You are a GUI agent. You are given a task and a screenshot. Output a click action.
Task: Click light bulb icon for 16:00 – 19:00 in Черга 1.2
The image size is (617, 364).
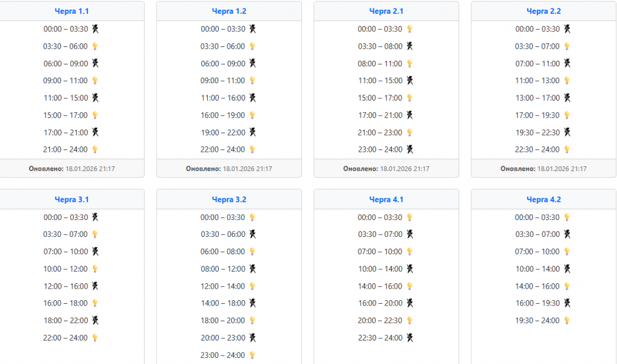[x=252, y=115]
